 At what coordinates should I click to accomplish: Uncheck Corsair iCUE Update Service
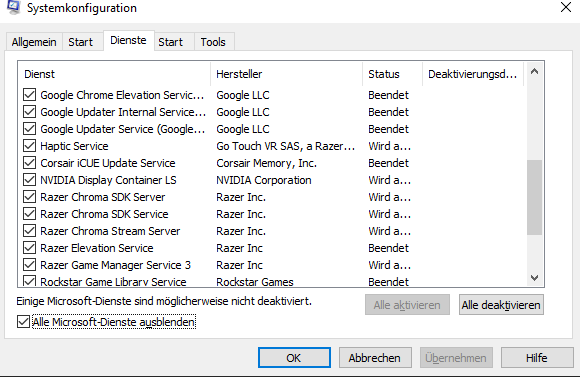point(30,163)
